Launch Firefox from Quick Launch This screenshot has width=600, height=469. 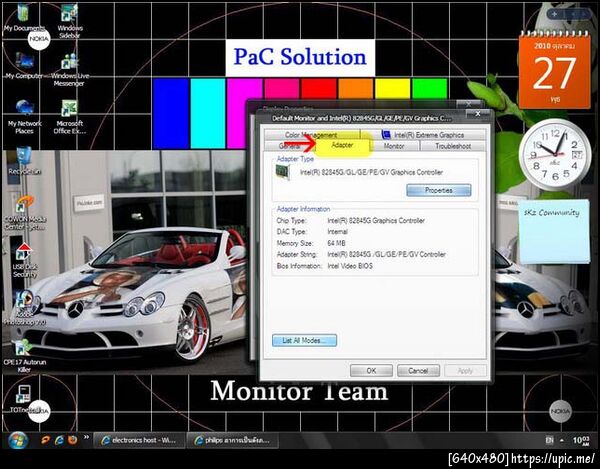[x=72, y=440]
